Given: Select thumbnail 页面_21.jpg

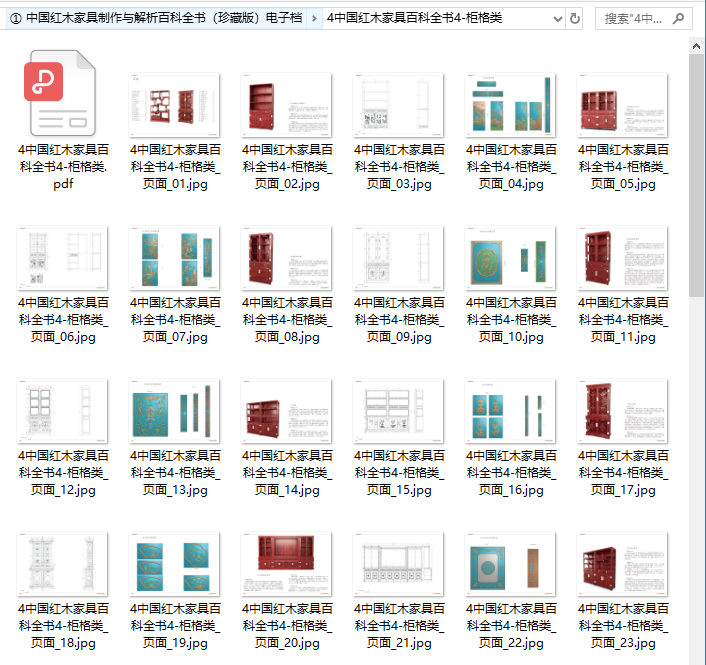Looking at the screenshot, I should 398,565.
